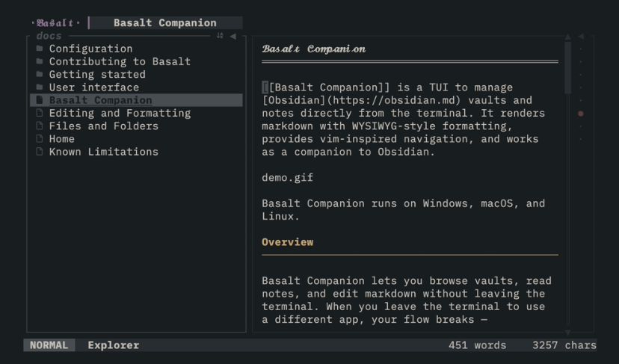This screenshot has width=619, height=364.
Task: Click the Files and Folders document icon
Action: (x=40, y=126)
